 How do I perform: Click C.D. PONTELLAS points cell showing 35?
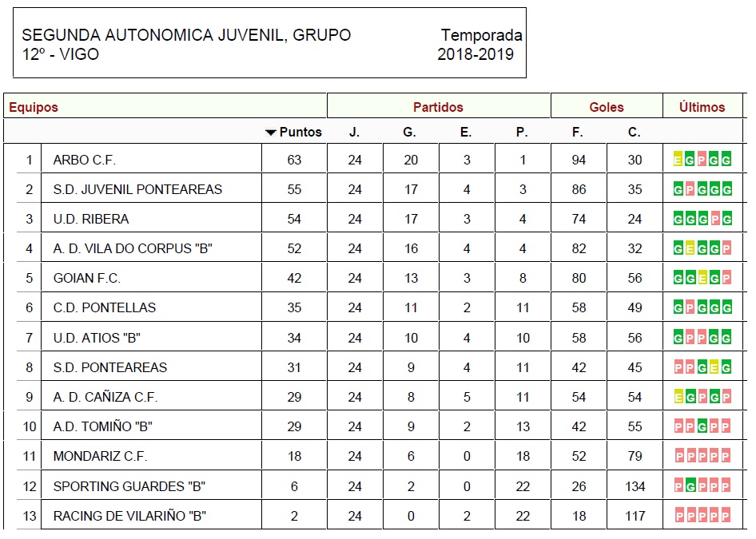click(294, 307)
